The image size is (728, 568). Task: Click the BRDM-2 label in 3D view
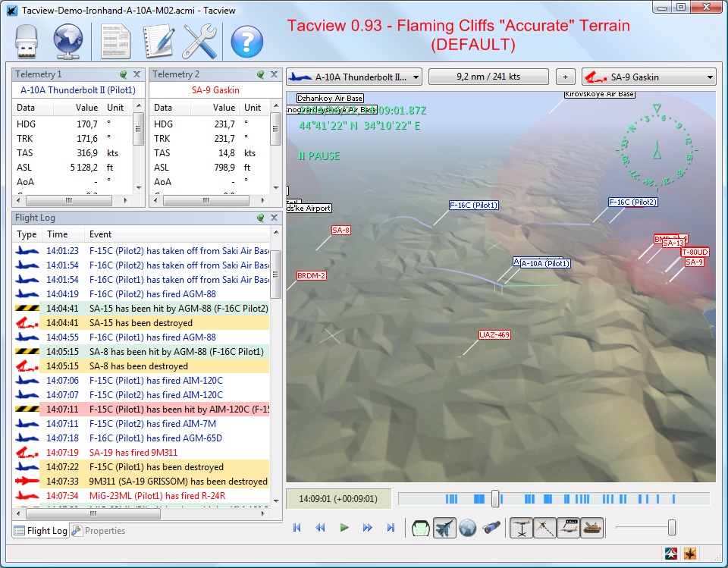(x=311, y=275)
